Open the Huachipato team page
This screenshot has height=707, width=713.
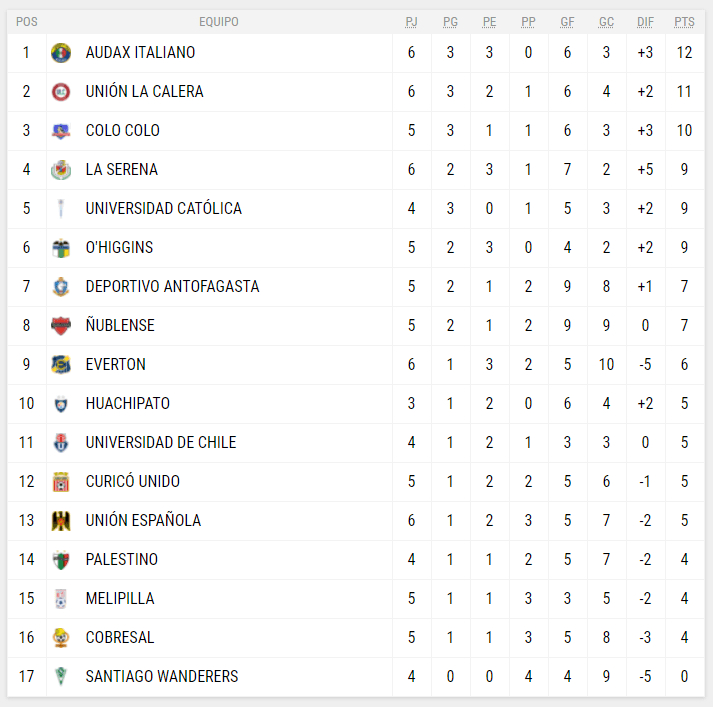click(x=127, y=404)
